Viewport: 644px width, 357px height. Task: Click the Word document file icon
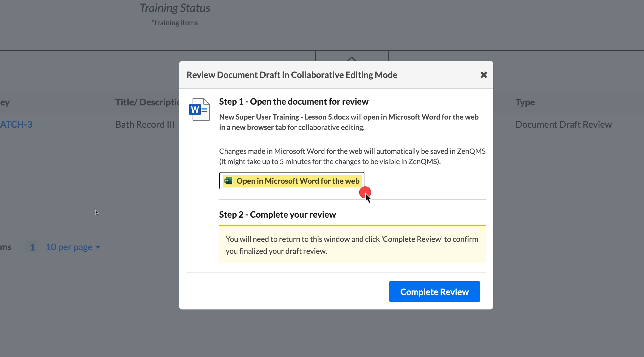200,109
